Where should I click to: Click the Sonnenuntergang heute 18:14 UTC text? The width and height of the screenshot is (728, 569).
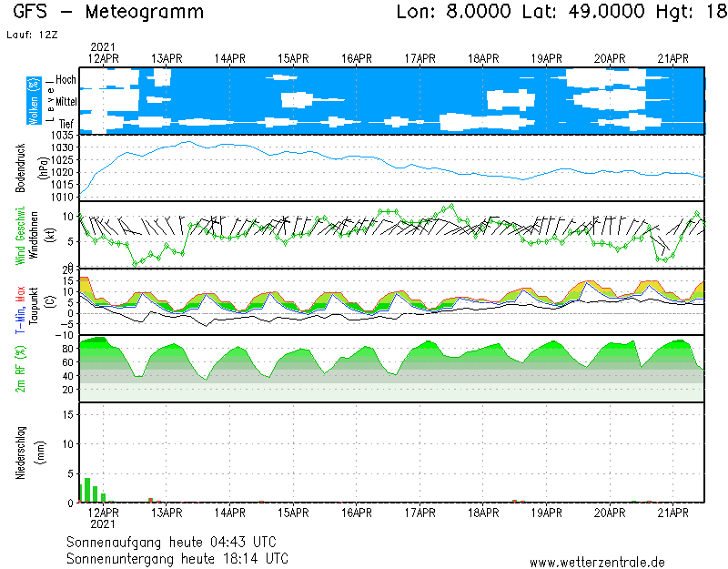pyautogui.click(x=177, y=557)
